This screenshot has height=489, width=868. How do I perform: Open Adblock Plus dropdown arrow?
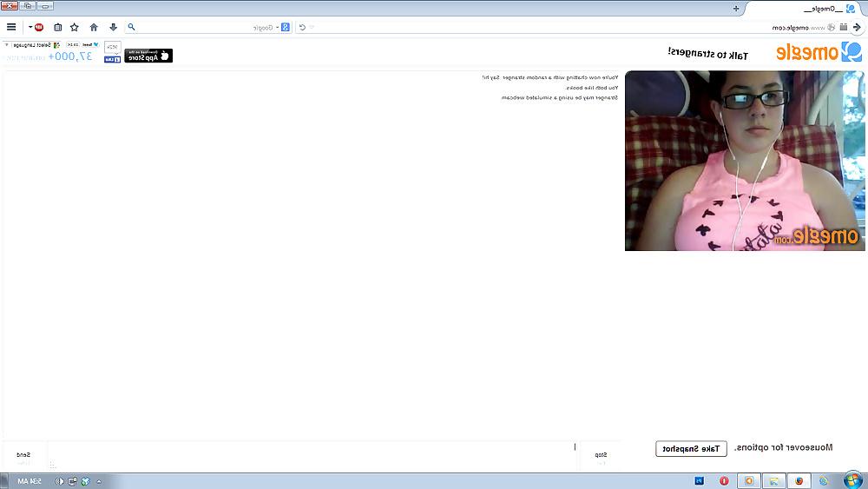(x=30, y=27)
